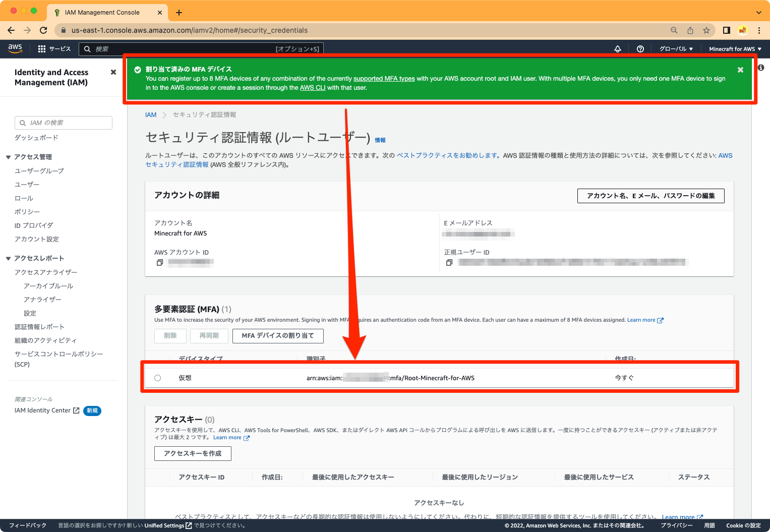Reload the console page
Image resolution: width=770 pixels, height=532 pixels.
tap(43, 30)
